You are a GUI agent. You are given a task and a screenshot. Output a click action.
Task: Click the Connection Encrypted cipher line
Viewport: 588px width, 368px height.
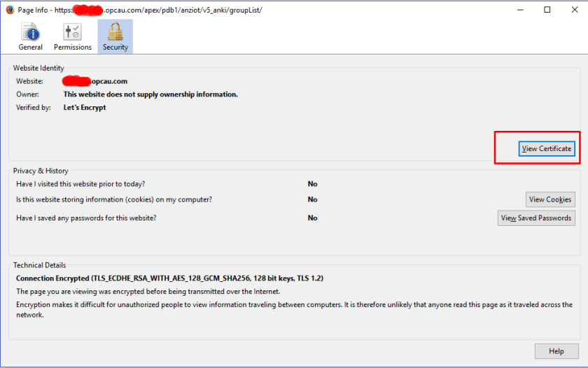(169, 278)
